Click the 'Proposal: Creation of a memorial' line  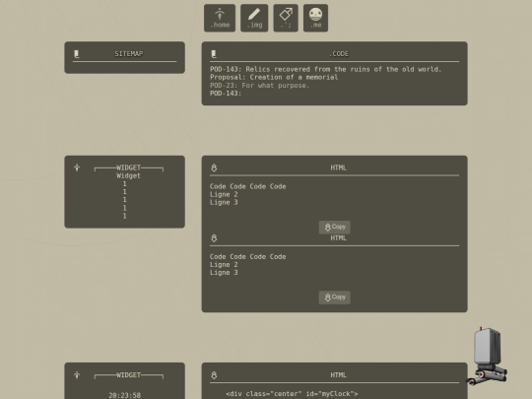(274, 78)
